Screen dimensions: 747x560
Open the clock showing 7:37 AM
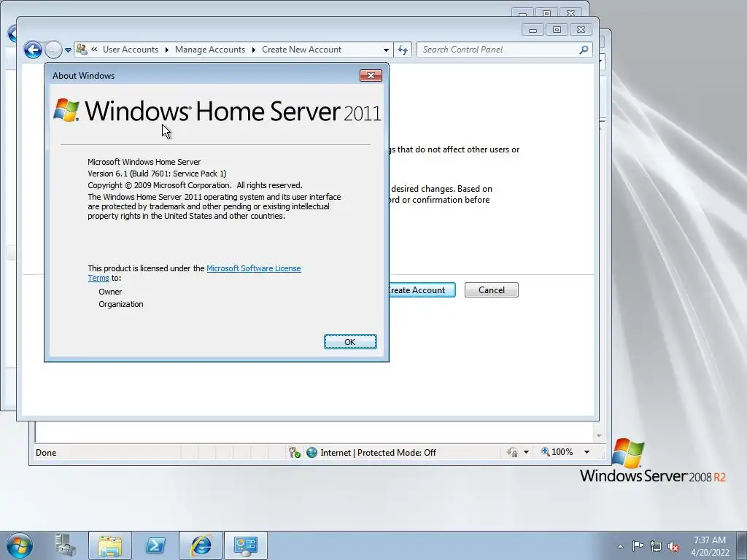click(x=710, y=545)
